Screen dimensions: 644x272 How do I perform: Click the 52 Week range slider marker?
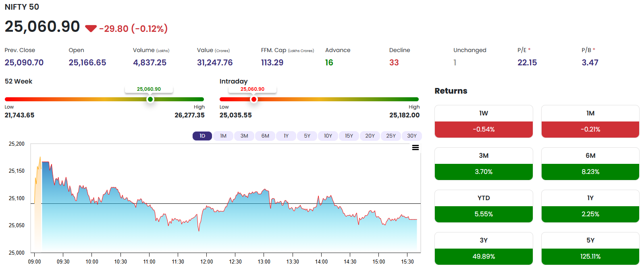(x=150, y=99)
